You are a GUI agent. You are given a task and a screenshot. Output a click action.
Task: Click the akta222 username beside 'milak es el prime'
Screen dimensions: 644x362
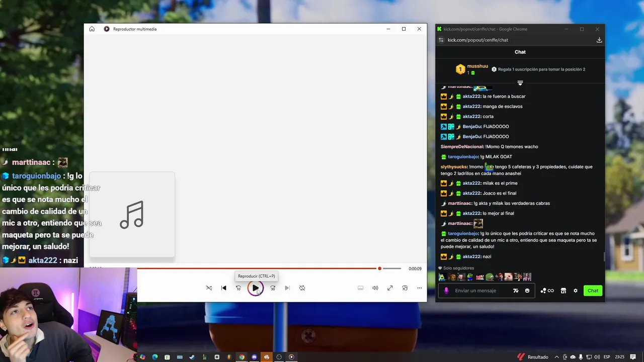coord(471,184)
